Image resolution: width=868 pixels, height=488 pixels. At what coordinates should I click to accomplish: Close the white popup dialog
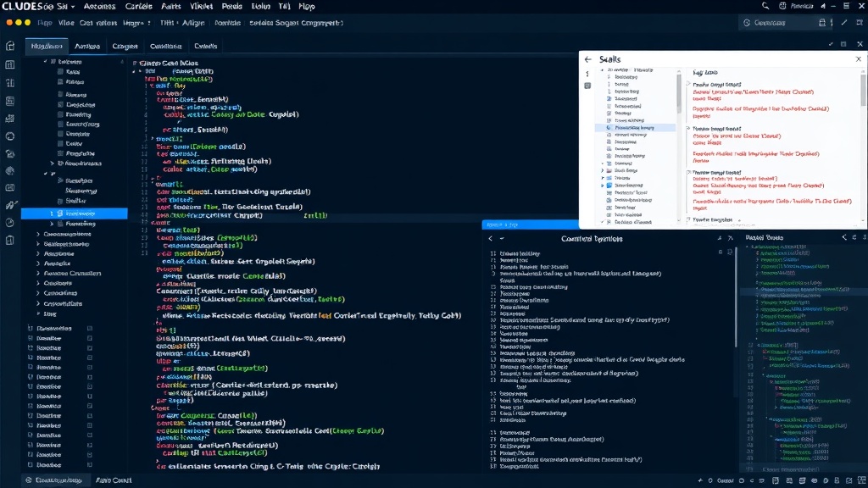pyautogui.click(x=859, y=58)
